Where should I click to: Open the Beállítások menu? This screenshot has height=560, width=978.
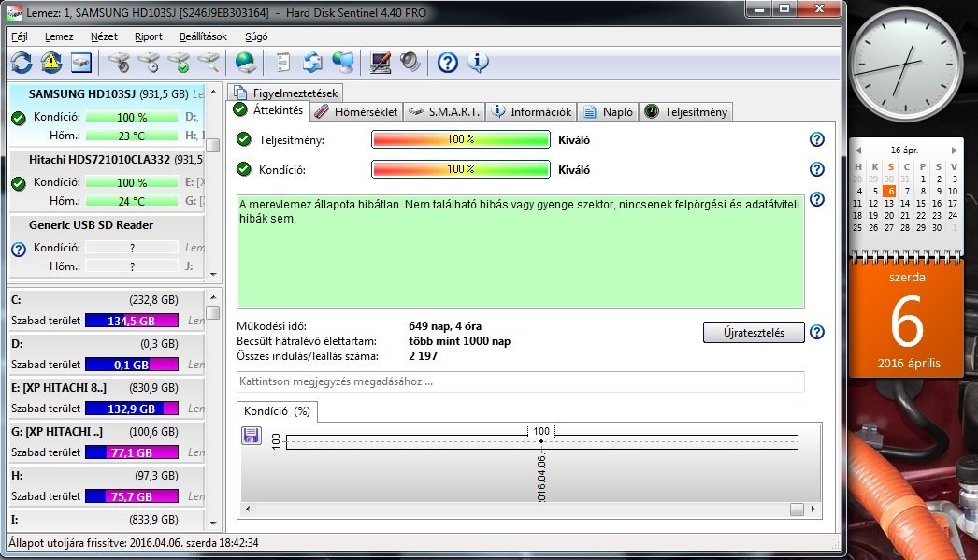coord(203,36)
